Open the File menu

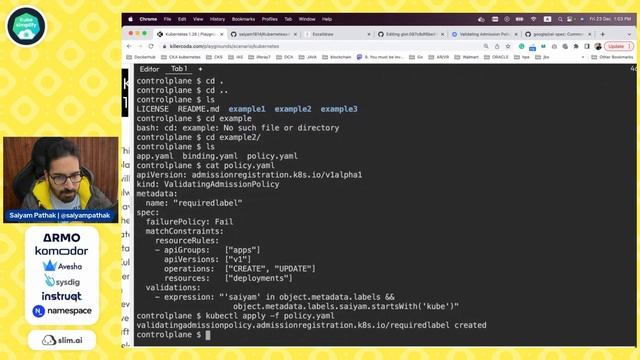(167, 19)
